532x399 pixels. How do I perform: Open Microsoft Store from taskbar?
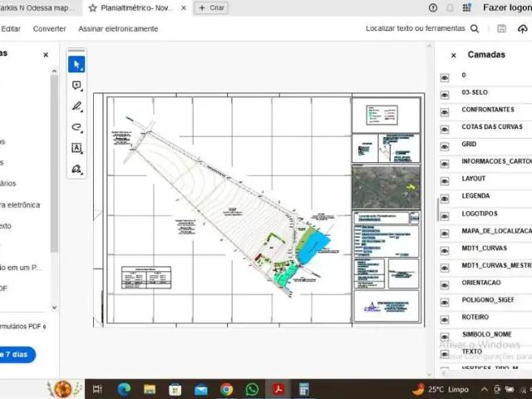coord(175,389)
